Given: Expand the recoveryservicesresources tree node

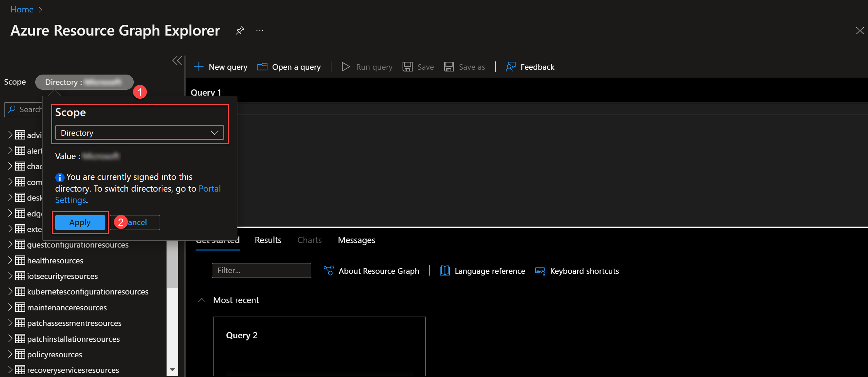Looking at the screenshot, I should pyautogui.click(x=10, y=370).
